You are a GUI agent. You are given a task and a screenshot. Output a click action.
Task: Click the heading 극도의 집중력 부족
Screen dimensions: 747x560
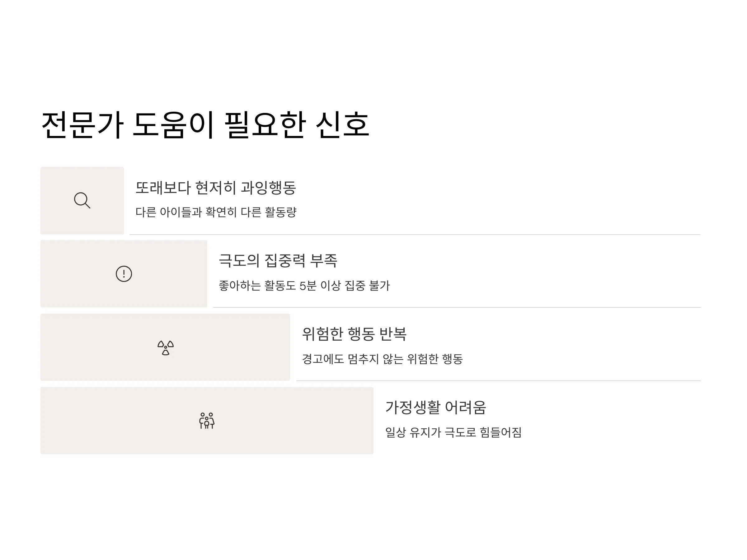(x=278, y=261)
